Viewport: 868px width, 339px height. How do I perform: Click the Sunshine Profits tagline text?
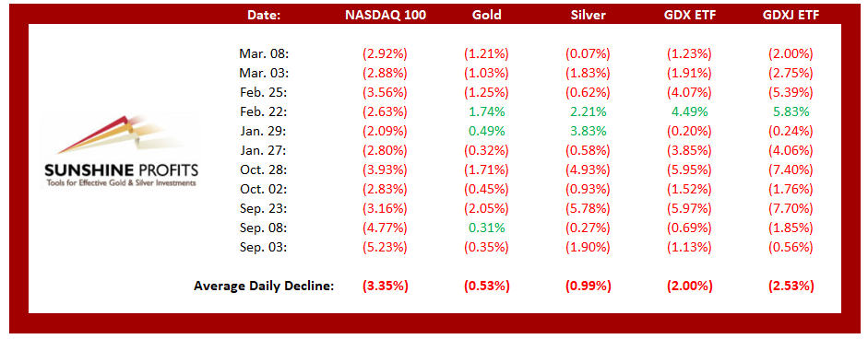coord(122,182)
